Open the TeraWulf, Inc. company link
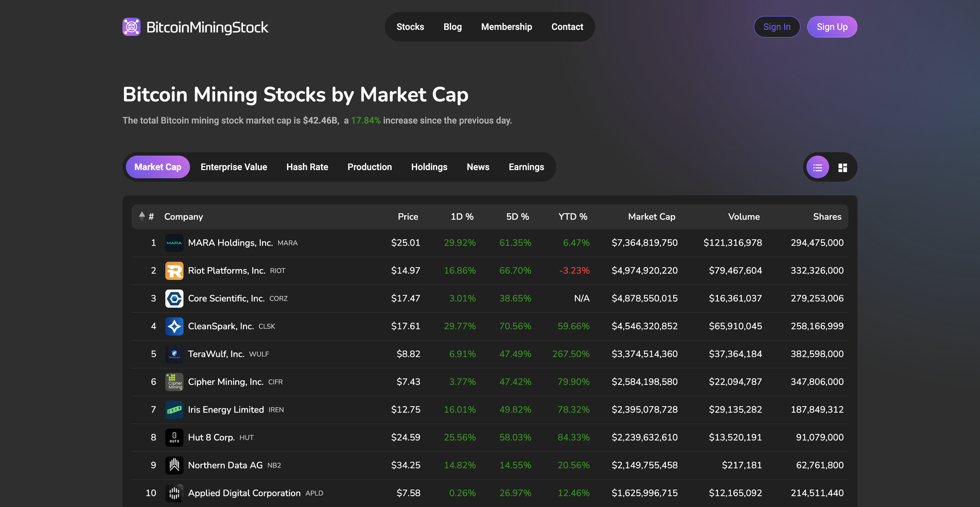This screenshot has width=980, height=507. click(216, 354)
